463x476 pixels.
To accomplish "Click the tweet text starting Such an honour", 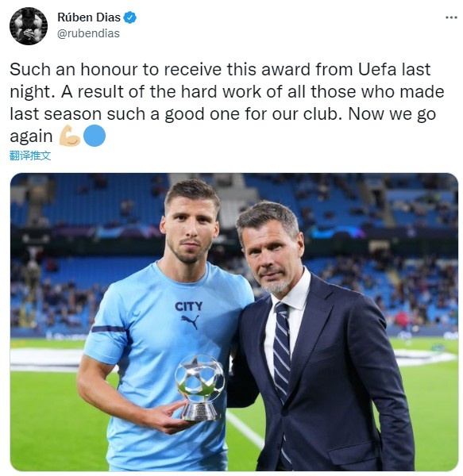I will click(x=227, y=103).
